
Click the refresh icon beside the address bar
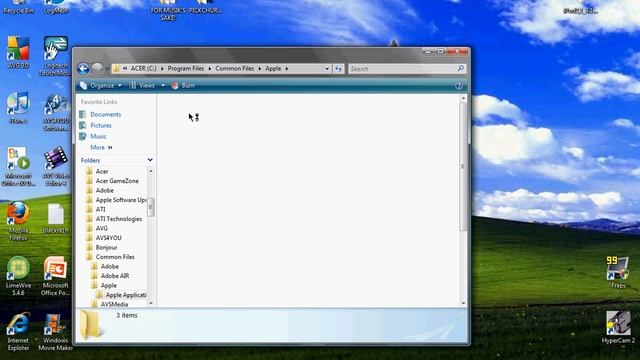(x=338, y=69)
